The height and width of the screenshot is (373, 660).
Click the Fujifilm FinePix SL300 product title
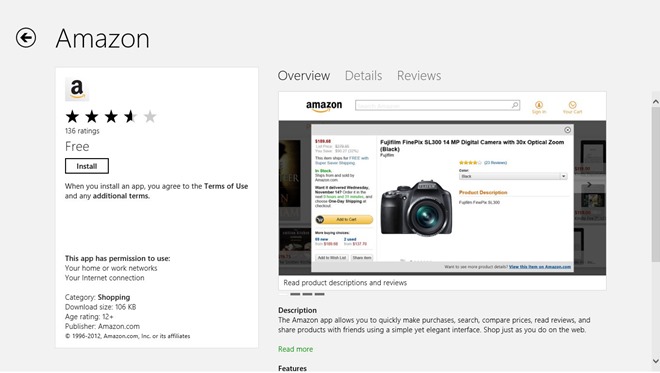tap(472, 145)
